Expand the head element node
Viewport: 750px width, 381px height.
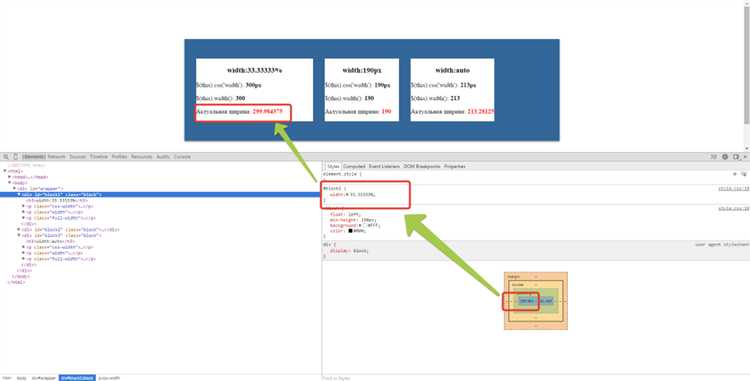tap(10, 177)
